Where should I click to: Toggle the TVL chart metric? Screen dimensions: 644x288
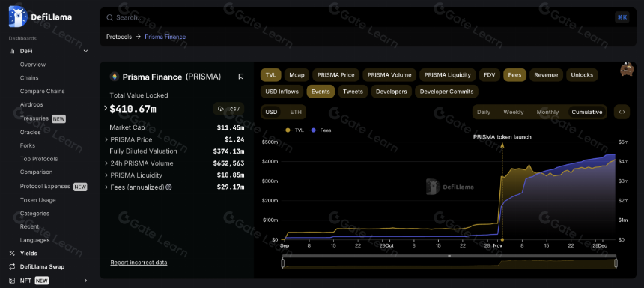point(270,75)
